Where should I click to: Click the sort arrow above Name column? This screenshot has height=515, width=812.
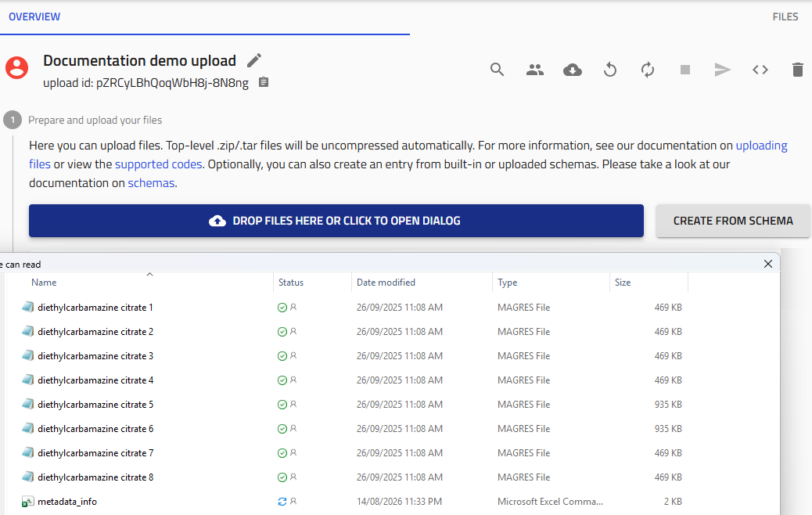(149, 274)
